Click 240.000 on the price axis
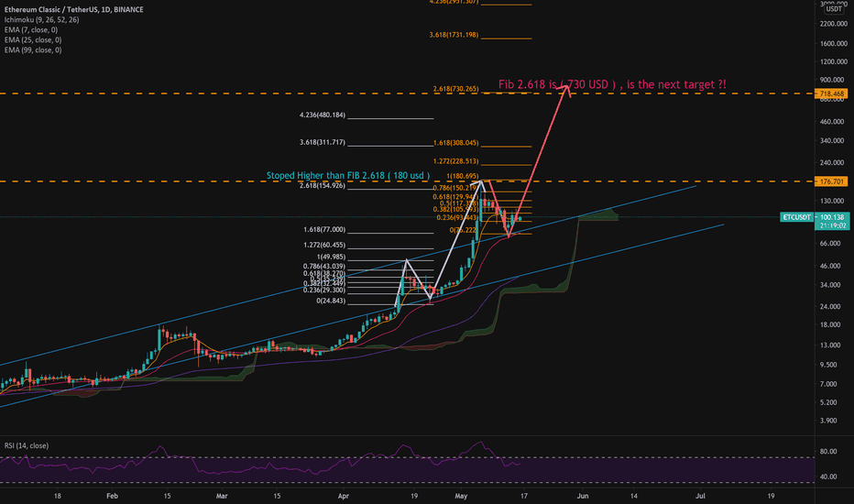 click(x=833, y=162)
